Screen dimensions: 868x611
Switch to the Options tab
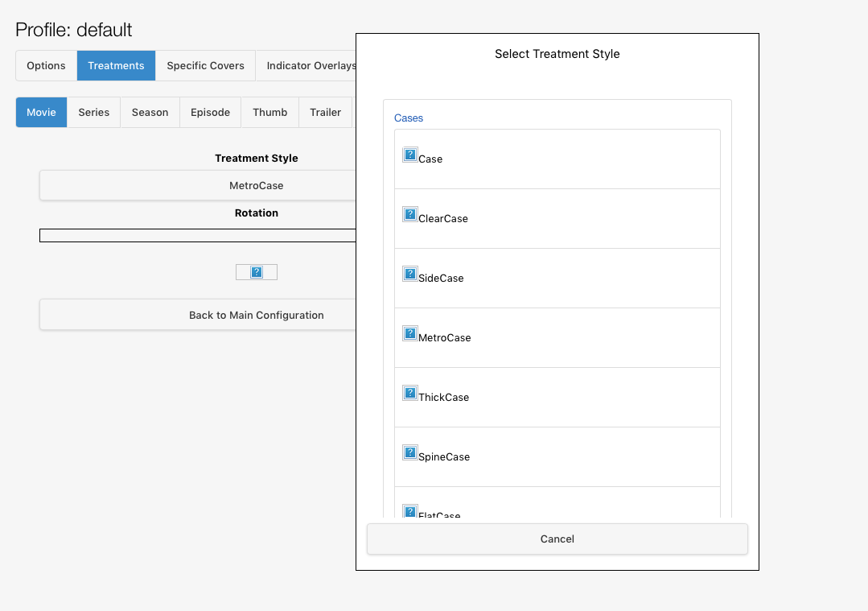tap(46, 66)
